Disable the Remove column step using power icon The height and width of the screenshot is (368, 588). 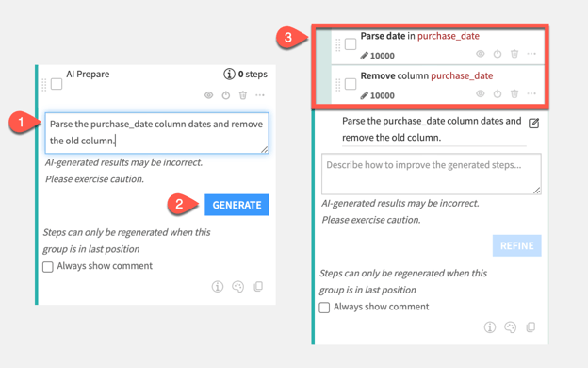(498, 93)
